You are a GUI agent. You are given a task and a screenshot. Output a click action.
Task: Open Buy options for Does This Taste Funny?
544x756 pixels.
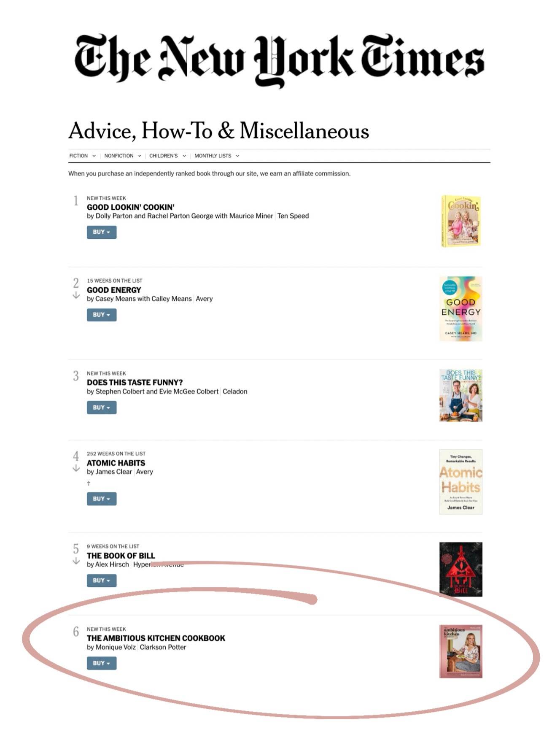102,408
